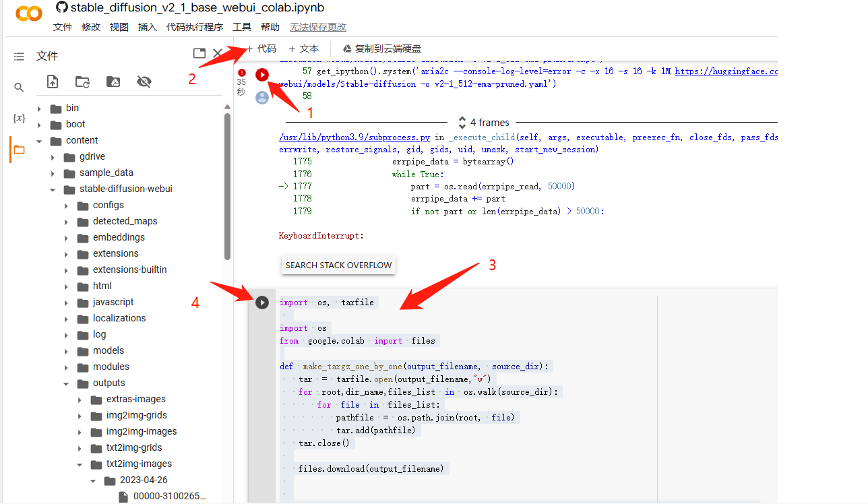This screenshot has height=504, width=868.
Task: Click 复制到云端硬盘 button
Action: pos(382,49)
